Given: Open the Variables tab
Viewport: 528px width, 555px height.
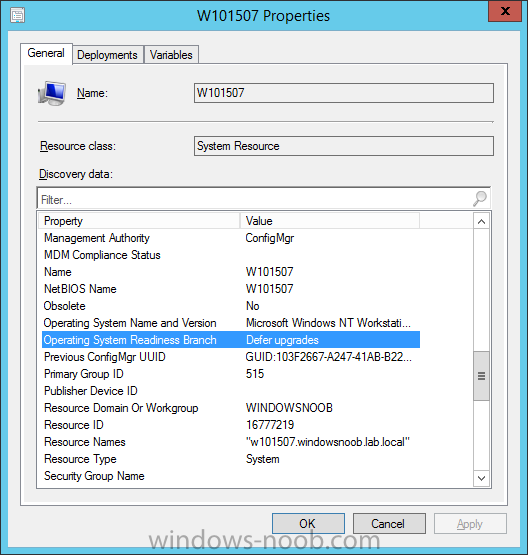Looking at the screenshot, I should [x=171, y=55].
